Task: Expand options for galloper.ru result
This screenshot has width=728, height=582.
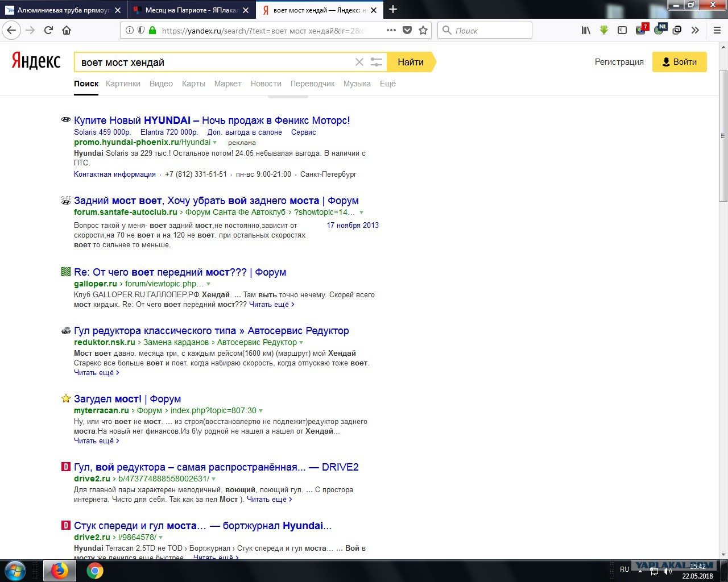Action: point(209,284)
